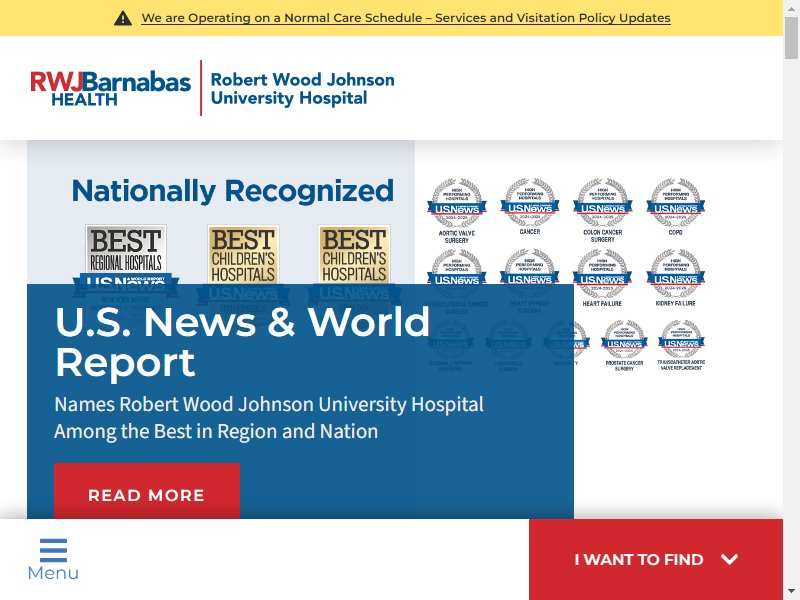800x600 pixels.
Task: Click the Heart Failure badge
Action: pyautogui.click(x=602, y=278)
